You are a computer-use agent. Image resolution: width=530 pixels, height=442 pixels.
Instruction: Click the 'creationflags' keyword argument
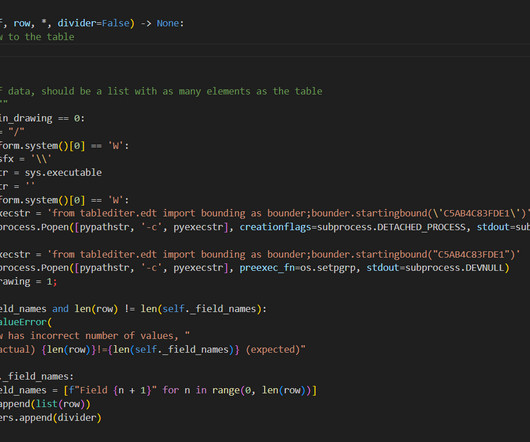[x=275, y=227]
